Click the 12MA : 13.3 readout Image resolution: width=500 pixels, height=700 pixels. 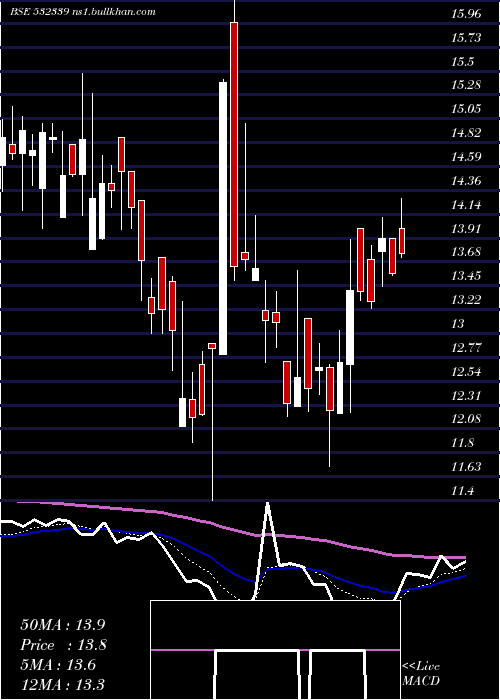(x=64, y=684)
